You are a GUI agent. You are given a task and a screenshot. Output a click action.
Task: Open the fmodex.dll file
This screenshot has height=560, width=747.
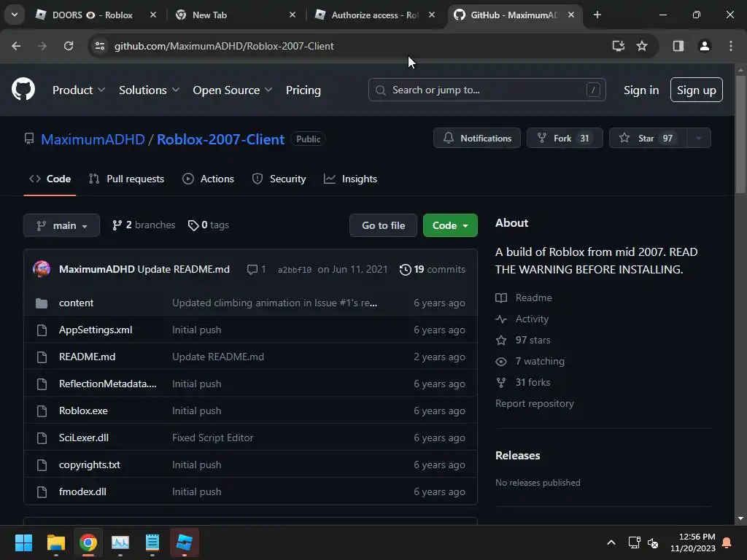(x=82, y=491)
